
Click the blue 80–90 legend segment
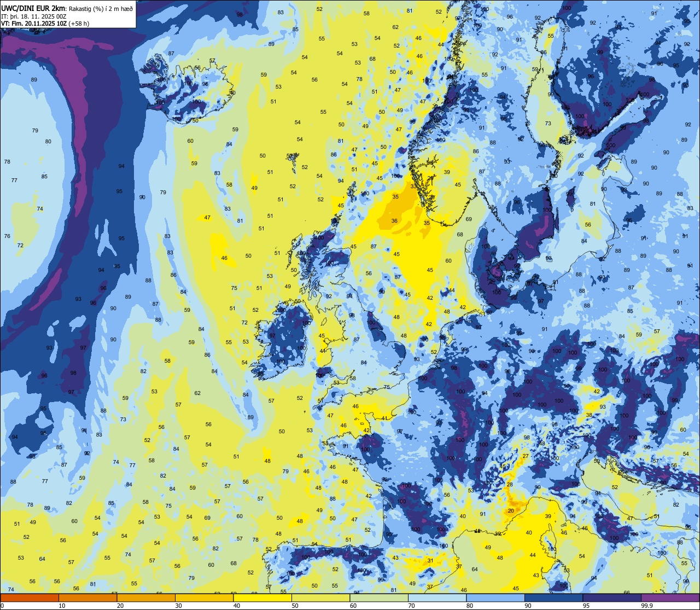495,597
